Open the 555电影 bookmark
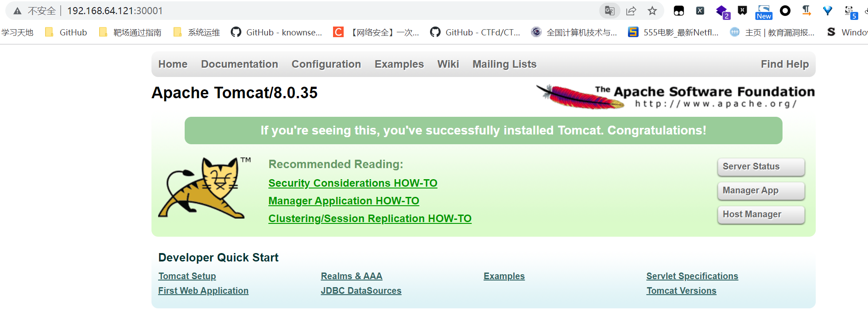 click(x=673, y=32)
